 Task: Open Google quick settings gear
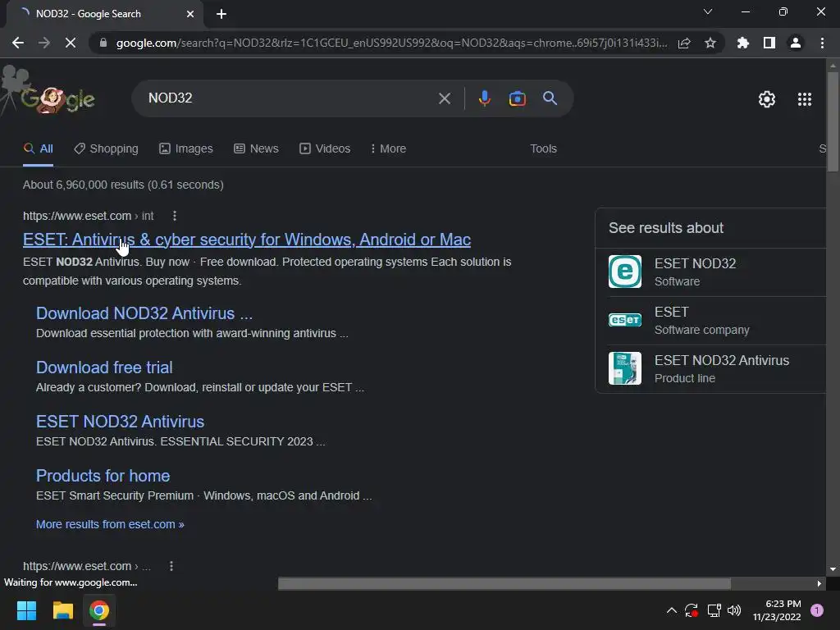[x=767, y=99]
